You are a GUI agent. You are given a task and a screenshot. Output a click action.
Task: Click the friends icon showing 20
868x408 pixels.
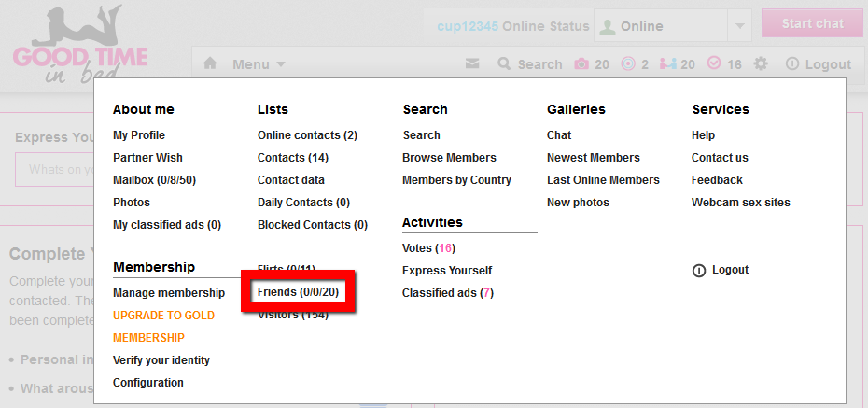668,64
